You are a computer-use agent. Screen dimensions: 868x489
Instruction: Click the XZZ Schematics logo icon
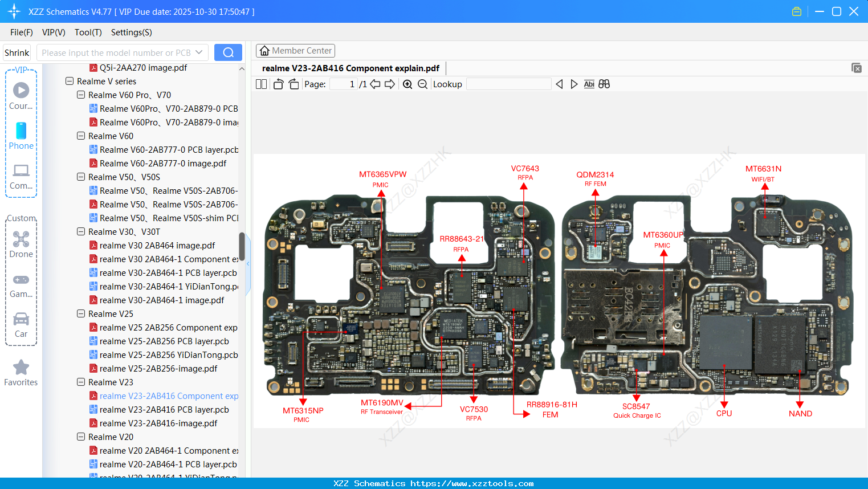tap(14, 11)
